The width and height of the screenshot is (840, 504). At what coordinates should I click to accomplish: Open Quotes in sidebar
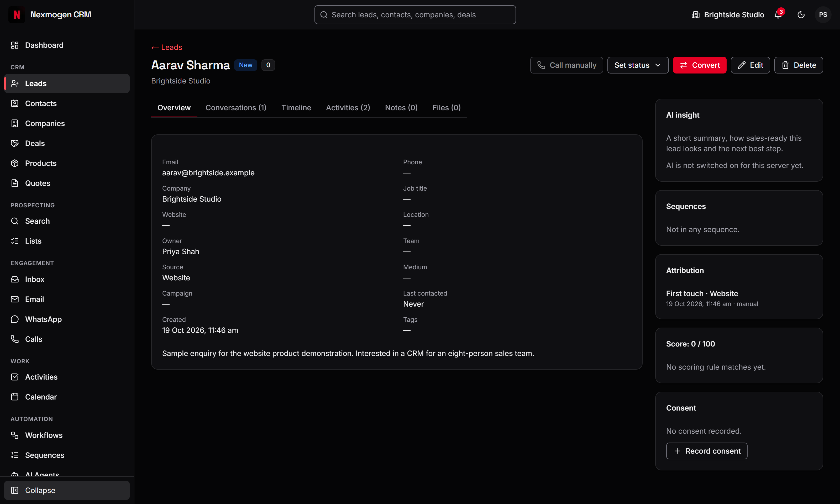tap(67, 183)
